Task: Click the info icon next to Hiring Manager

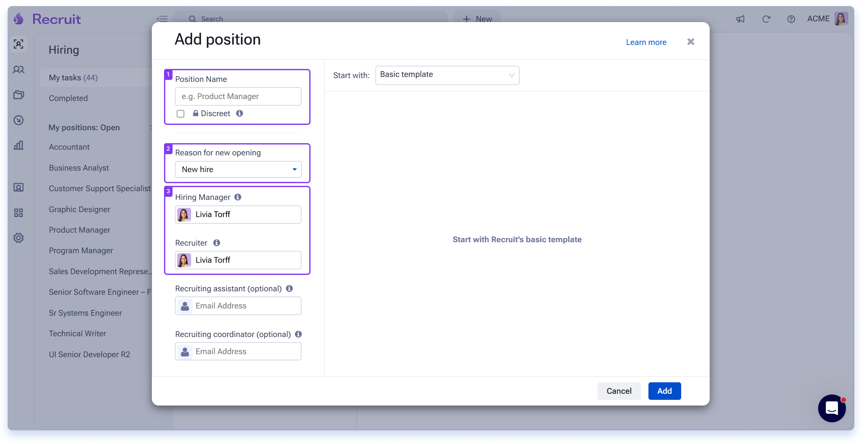Action: (x=238, y=197)
